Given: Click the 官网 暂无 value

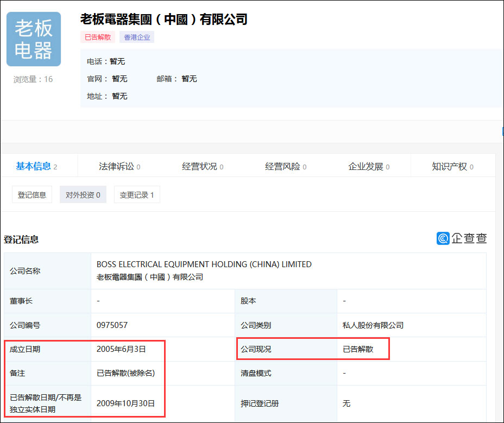Looking at the screenshot, I should point(119,79).
